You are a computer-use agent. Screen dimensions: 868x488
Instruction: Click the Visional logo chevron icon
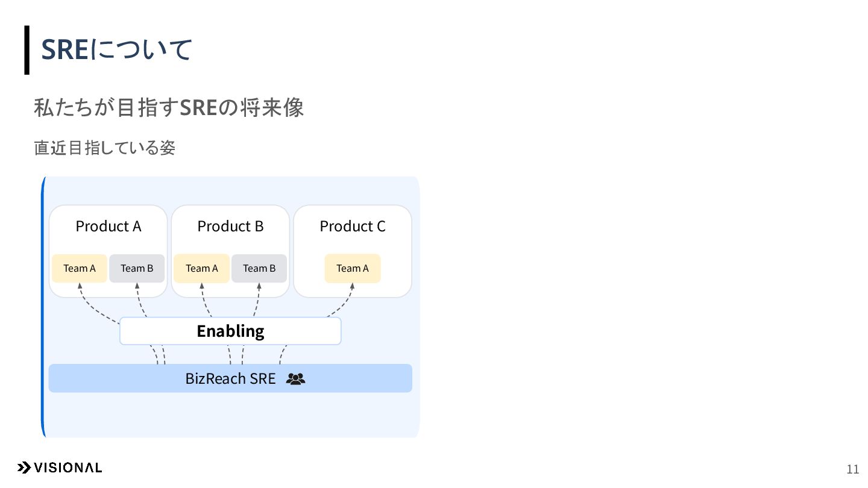(x=24, y=468)
